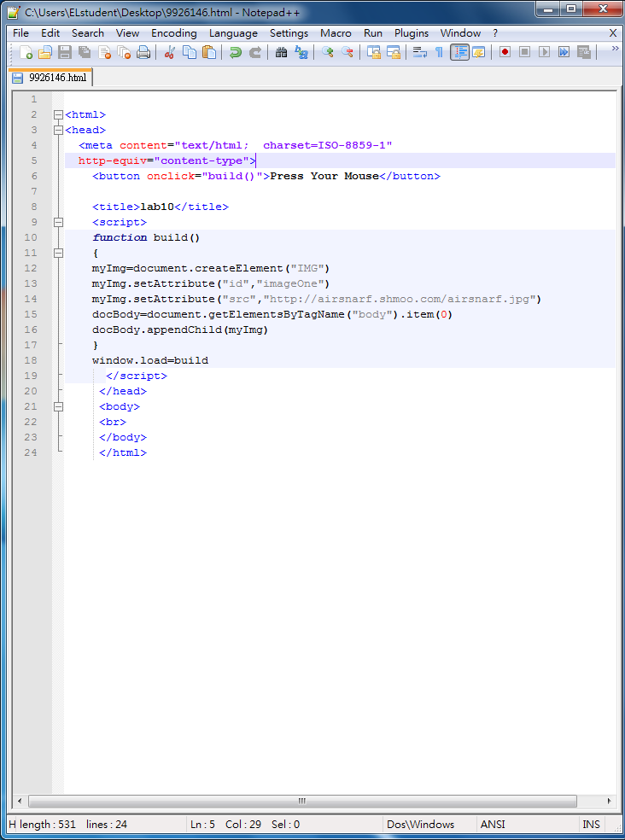Open the Edit menu
This screenshot has height=840, width=625.
click(50, 33)
